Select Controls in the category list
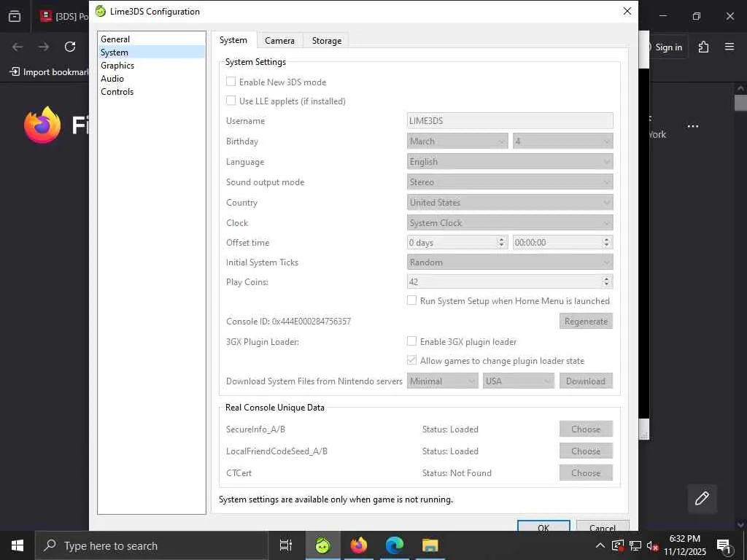747x560 pixels. [151, 91]
